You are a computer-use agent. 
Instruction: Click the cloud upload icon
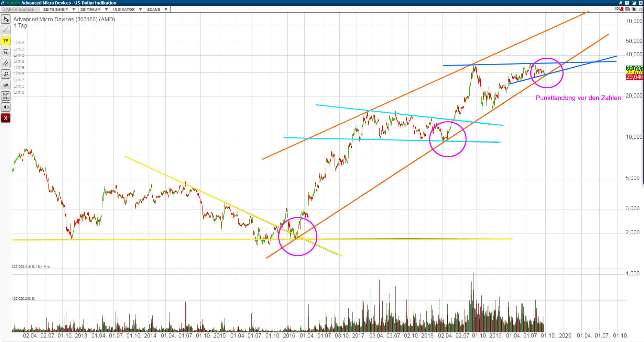click(x=640, y=9)
